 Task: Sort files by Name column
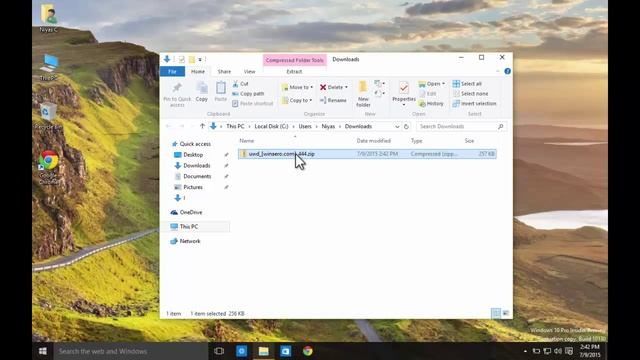pos(247,141)
